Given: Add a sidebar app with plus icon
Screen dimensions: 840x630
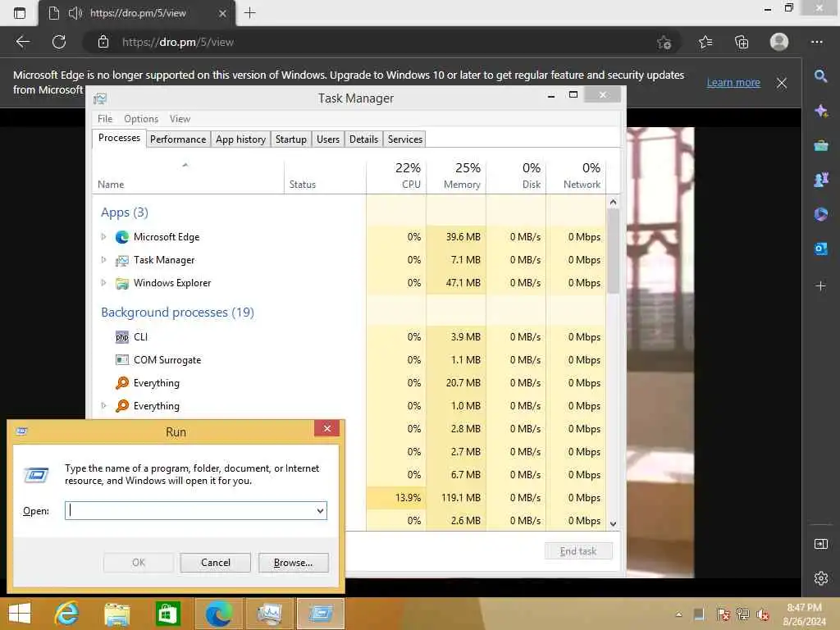Looking at the screenshot, I should pos(820,286).
